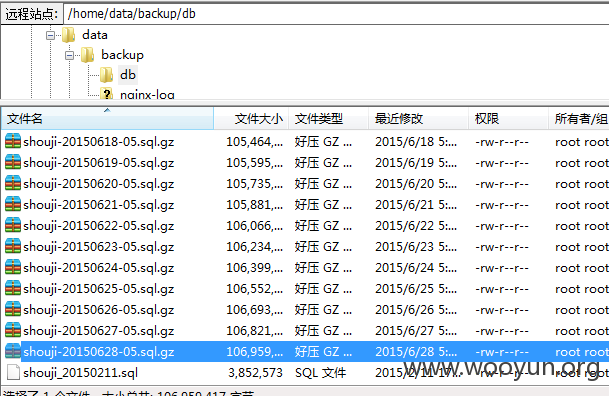This screenshot has width=609, height=396.
Task: Click owner root root in shouji-20150623 row
Action: [x=582, y=247]
